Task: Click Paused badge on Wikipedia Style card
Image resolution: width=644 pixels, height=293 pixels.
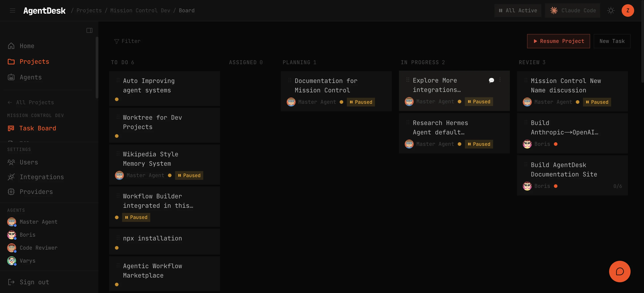Action: 189,175
